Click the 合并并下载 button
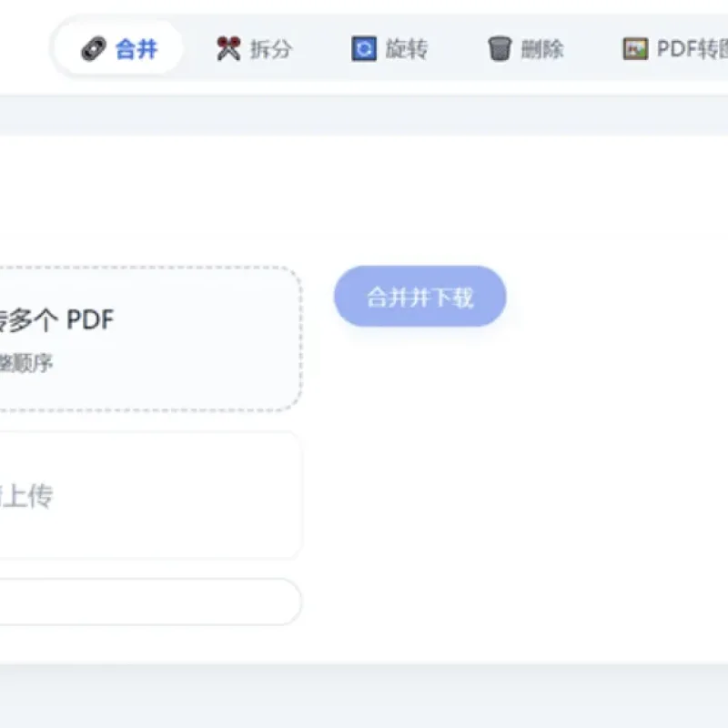 click(420, 297)
